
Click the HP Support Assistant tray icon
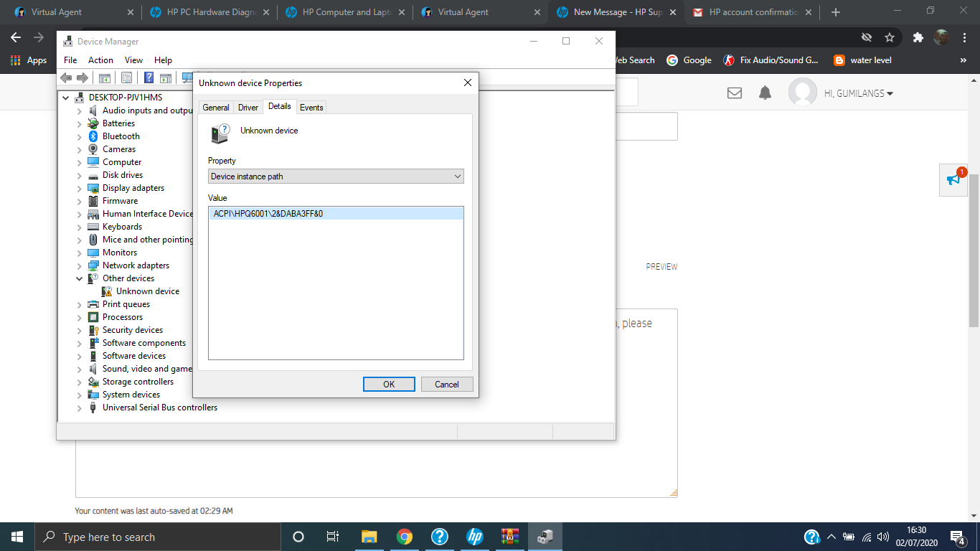pos(811,536)
